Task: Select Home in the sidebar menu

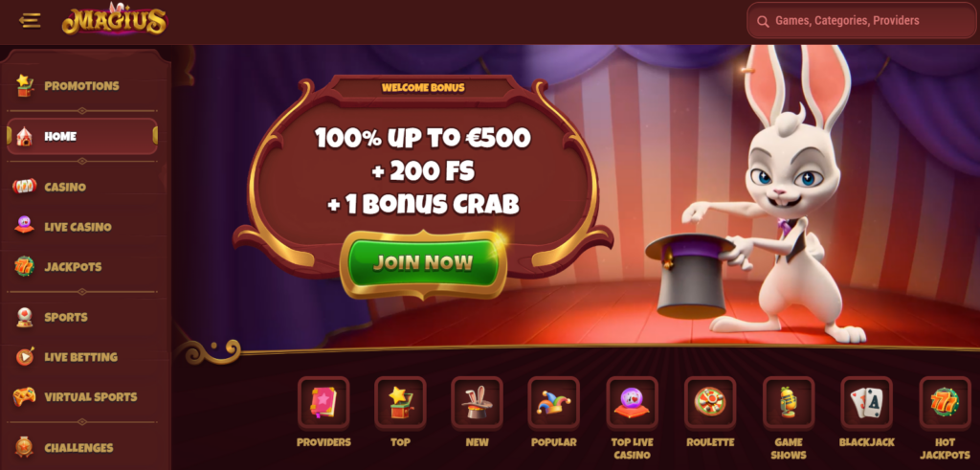Action: pos(82,136)
